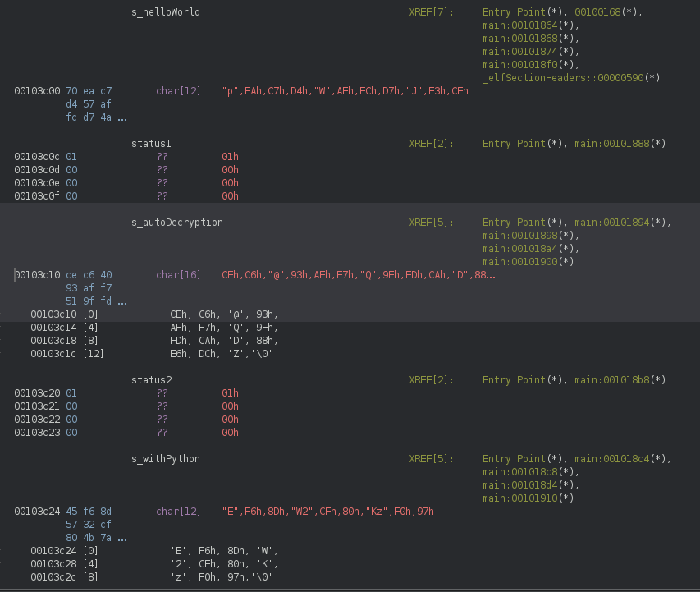Viewport: 700px width, 592px height.
Task: Jump to xref main:00101900(*)
Action: click(x=528, y=262)
